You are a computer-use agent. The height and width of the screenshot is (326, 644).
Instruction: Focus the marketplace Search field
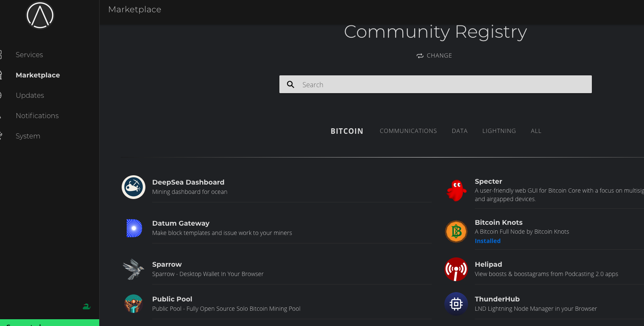[435, 84]
